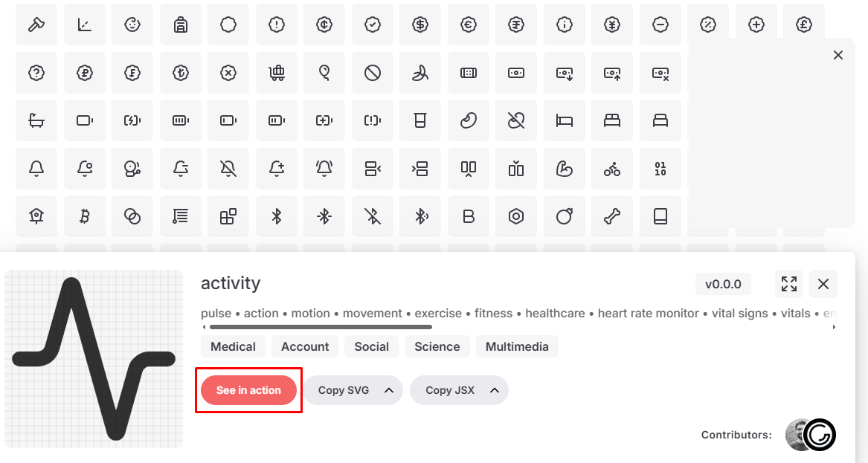Open the Medical category tag

click(233, 346)
